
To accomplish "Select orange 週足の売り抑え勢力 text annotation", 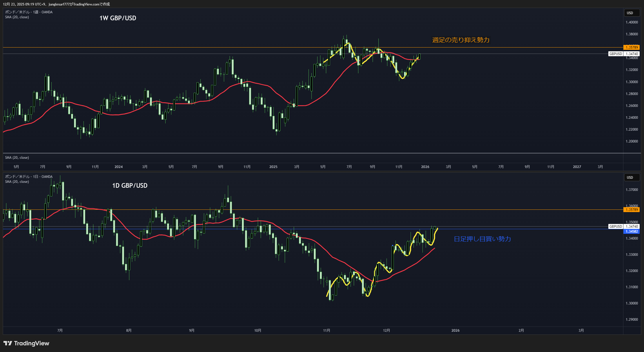I will [461, 40].
